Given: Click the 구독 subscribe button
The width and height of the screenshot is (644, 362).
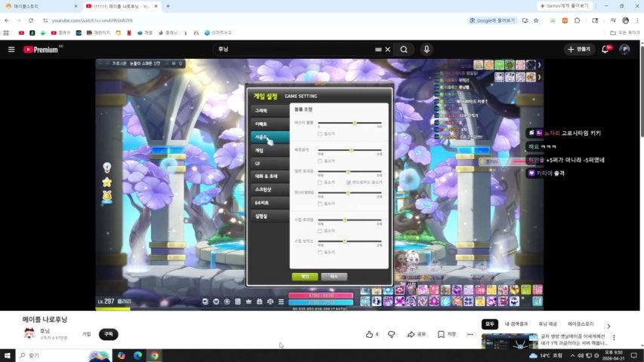Looking at the screenshot, I should (108, 334).
